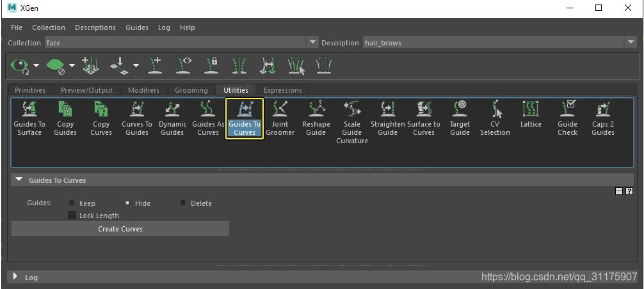
Task: Open the eye preview dropdown arrow
Action: coord(36,66)
